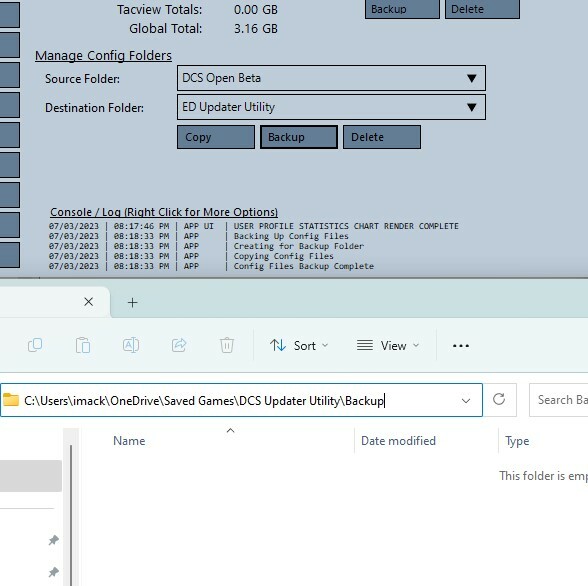Screen dimensions: 588x586
Task: Open the View dropdown menu
Action: pos(388,345)
